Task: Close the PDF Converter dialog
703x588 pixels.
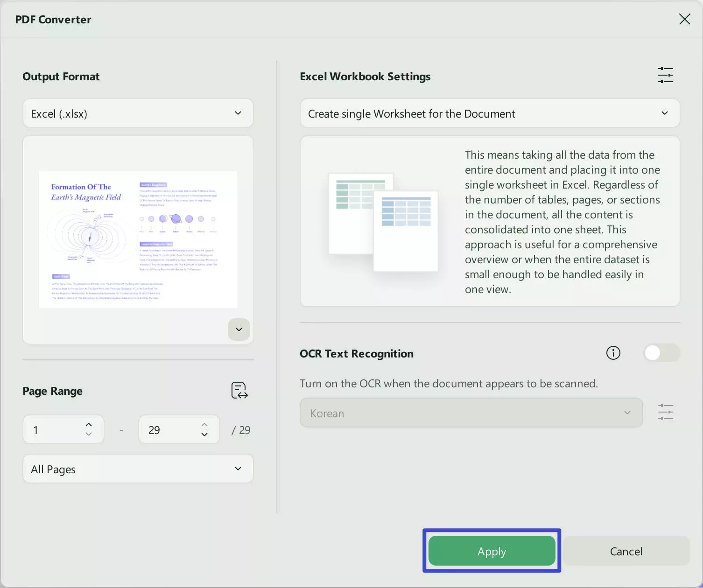Action: point(684,19)
